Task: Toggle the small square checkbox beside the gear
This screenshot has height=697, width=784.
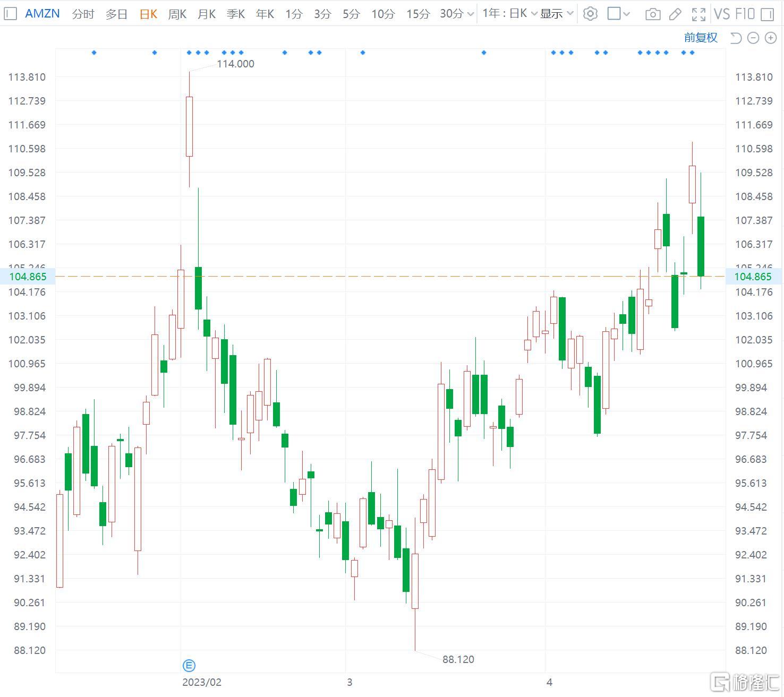Action: pyautogui.click(x=615, y=14)
